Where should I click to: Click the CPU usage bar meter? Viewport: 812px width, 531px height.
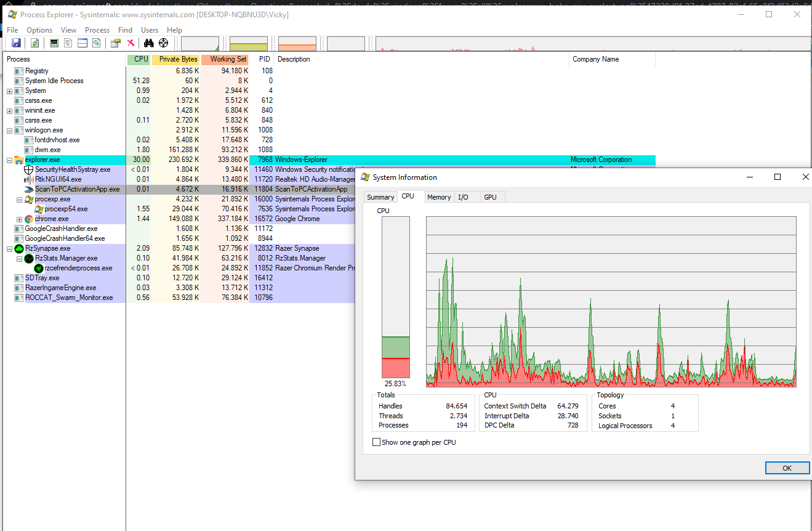coord(396,298)
